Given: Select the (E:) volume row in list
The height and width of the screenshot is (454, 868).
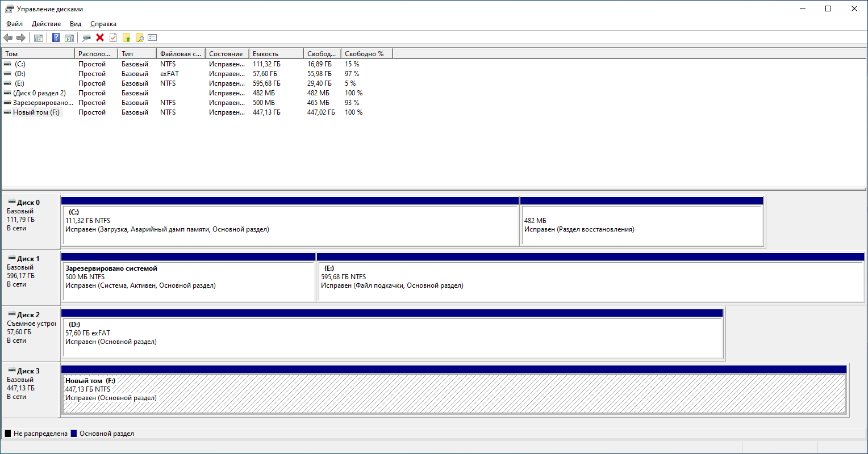Looking at the screenshot, I should tap(197, 83).
